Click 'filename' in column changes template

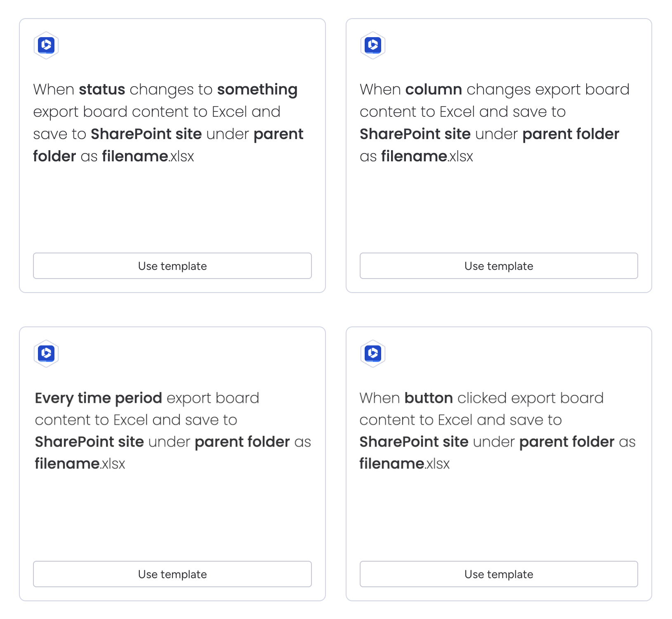coord(414,156)
